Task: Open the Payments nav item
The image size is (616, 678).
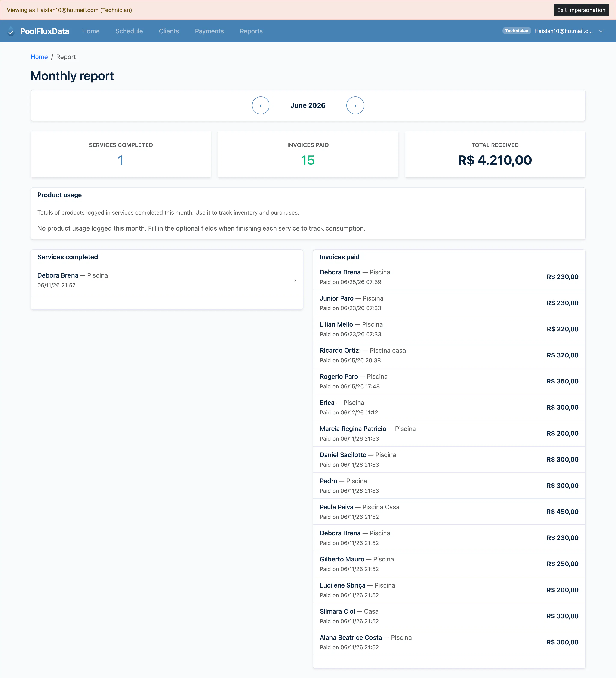Action: 209,31
